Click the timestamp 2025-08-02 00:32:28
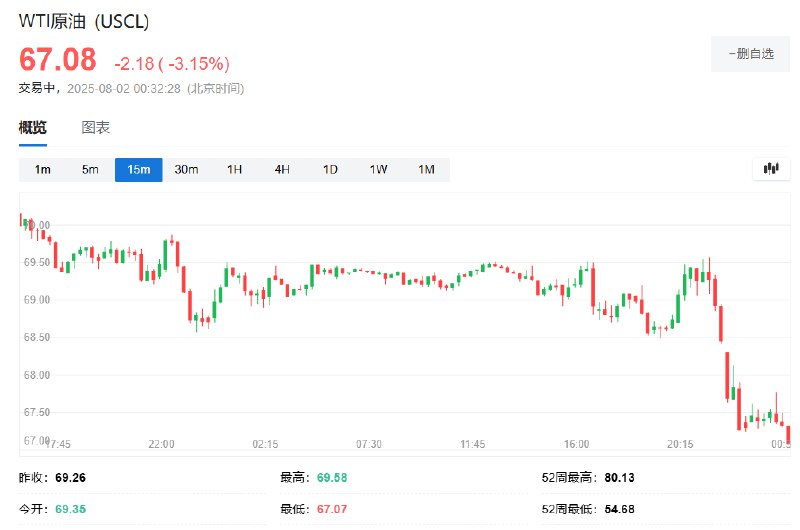 pos(124,89)
